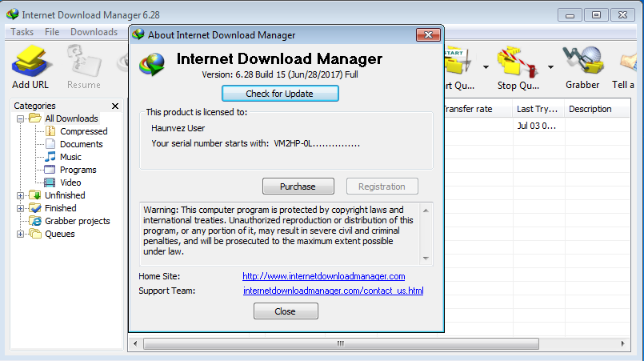The width and height of the screenshot is (644, 361).
Task: Open the Stop Queue dropdown arrow
Action: pos(550,67)
